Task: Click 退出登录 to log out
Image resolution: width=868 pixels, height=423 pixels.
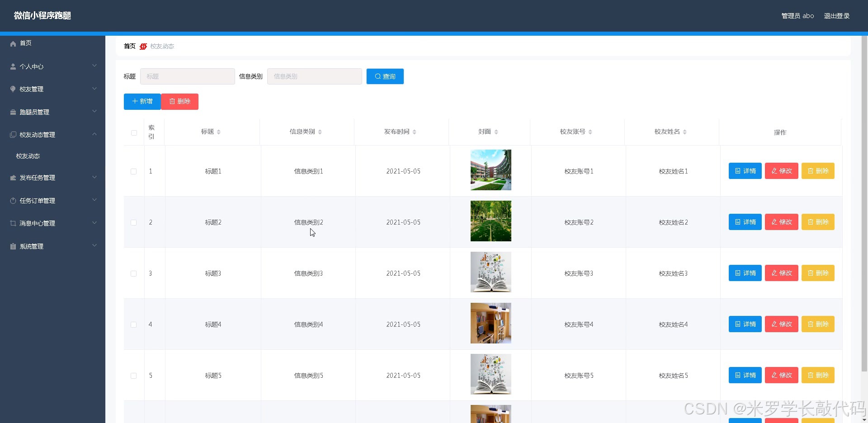Action: click(836, 15)
